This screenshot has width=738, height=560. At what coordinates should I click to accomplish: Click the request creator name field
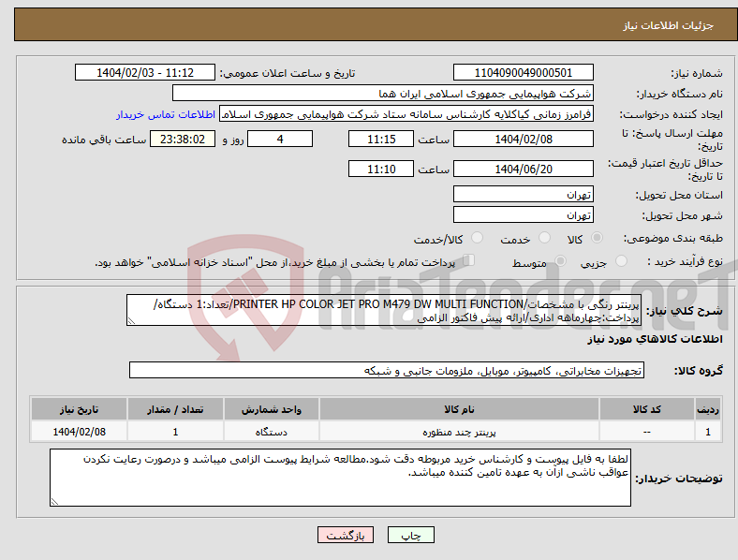(x=406, y=114)
